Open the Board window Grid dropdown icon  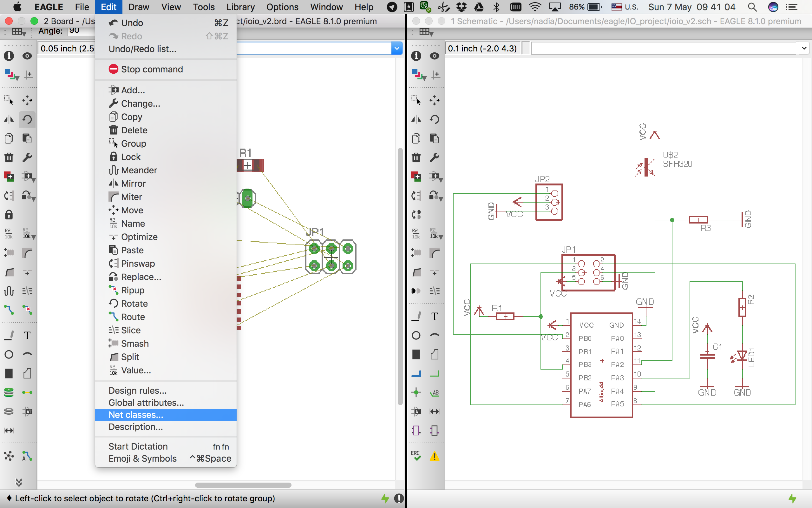(19, 32)
